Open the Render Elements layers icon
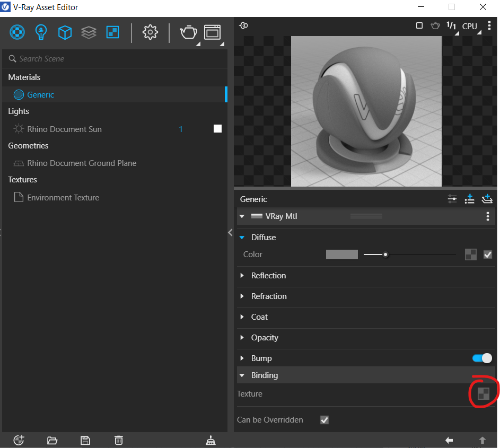The image size is (500, 448). click(x=89, y=32)
